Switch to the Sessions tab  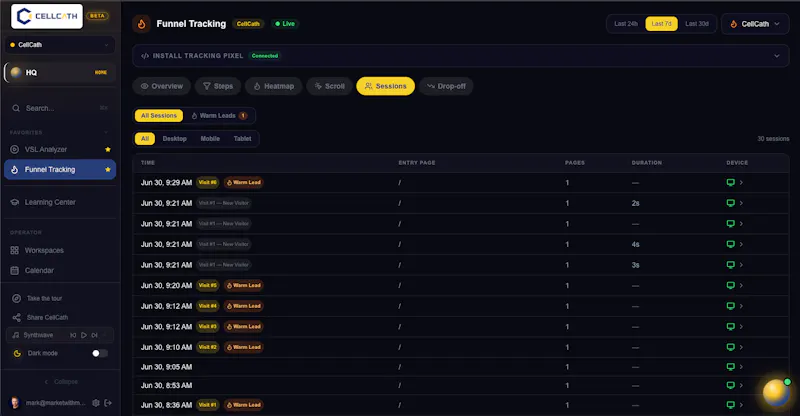(385, 86)
